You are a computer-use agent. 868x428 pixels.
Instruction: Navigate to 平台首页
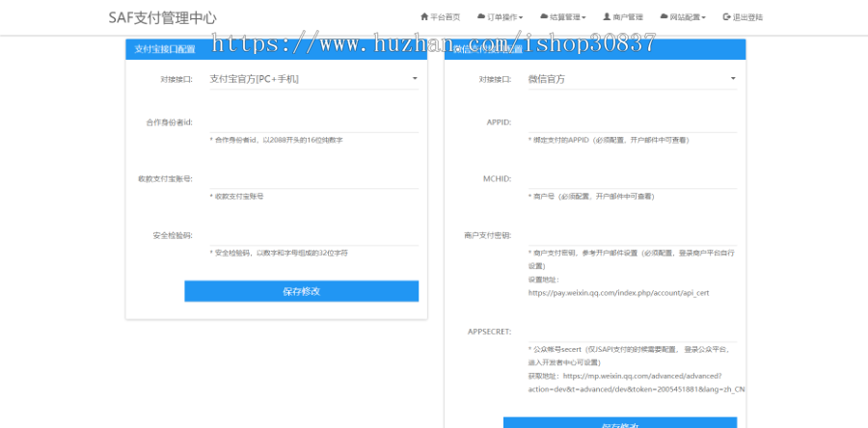(x=445, y=17)
